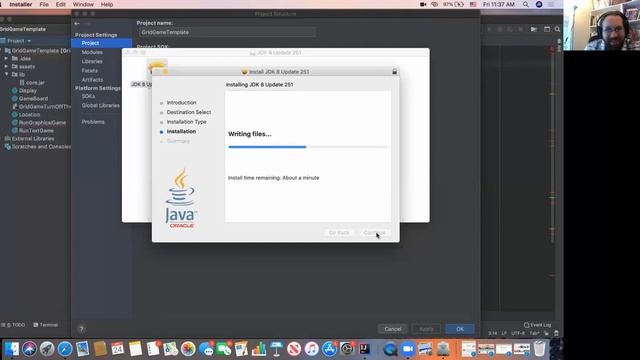Open Zoom icon in the dock
Image resolution: width=640 pixels, height=360 pixels.
tap(407, 349)
